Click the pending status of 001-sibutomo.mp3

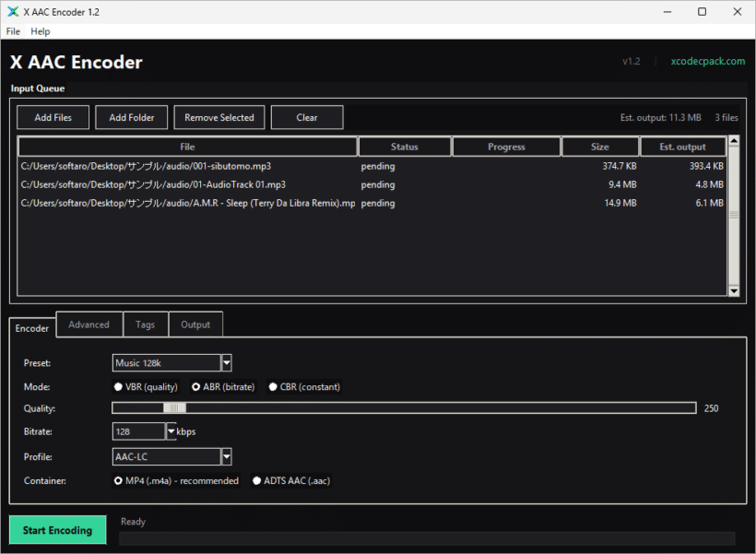(x=378, y=166)
